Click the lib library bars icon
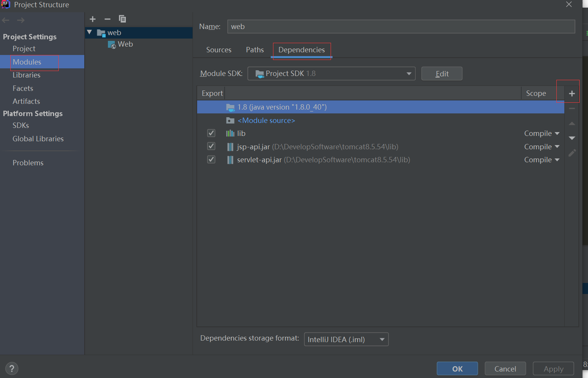This screenshot has height=378, width=588. coord(230,133)
